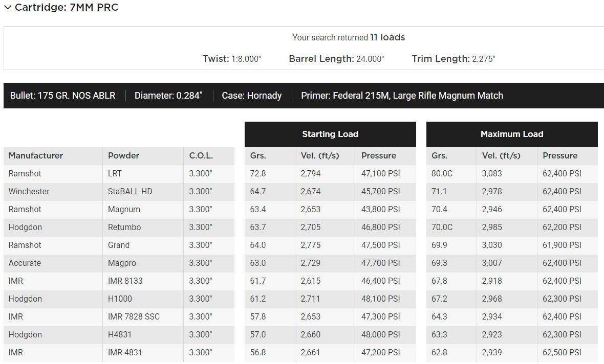Viewport: 604px width, 364px height.
Task: Click the Twist value 1:8.000"
Action: (x=246, y=59)
